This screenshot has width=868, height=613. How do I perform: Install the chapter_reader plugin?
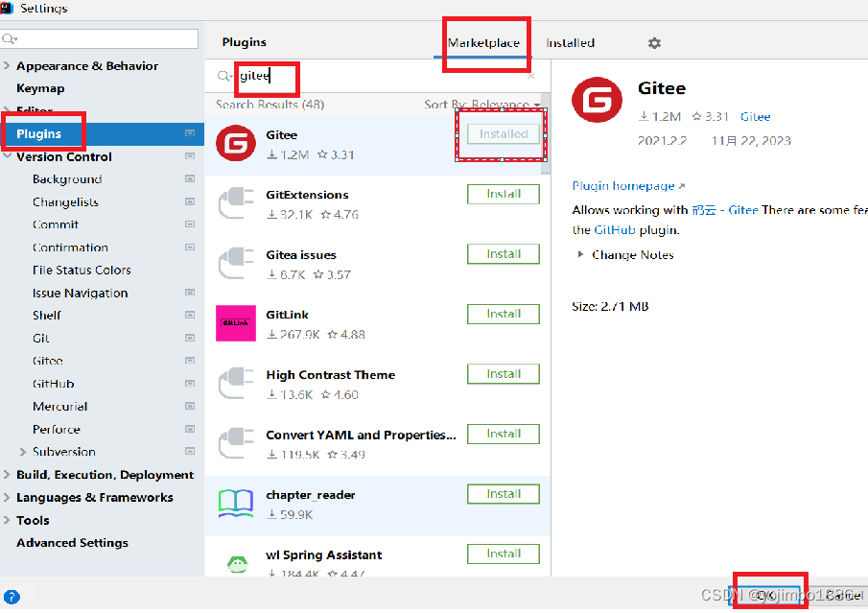pyautogui.click(x=504, y=494)
